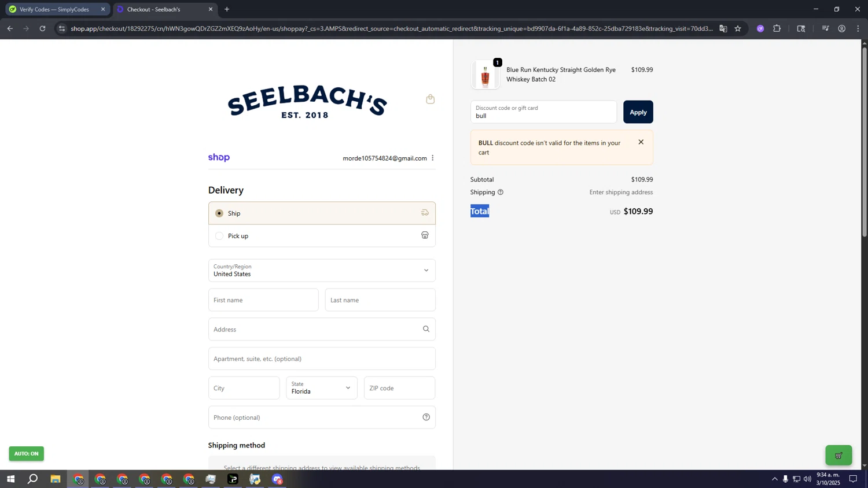View site information icon in address bar

coord(62,28)
